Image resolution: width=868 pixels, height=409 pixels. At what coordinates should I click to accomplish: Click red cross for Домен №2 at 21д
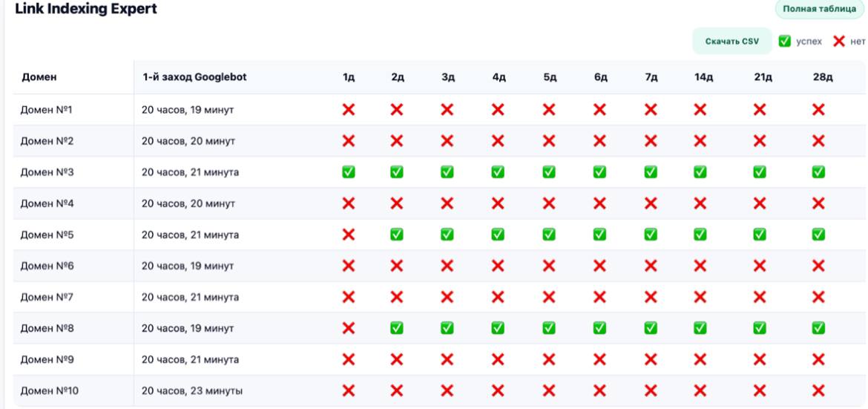coord(759,141)
